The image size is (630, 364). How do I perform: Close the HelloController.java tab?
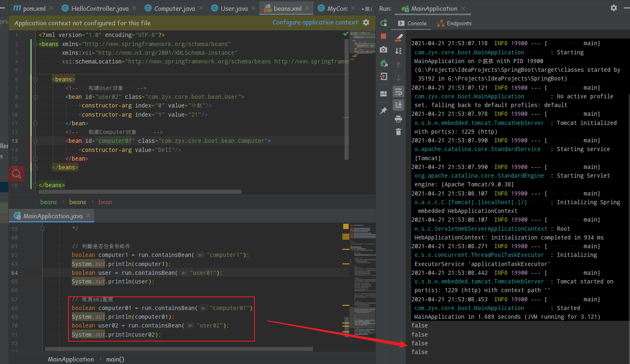coord(134,8)
